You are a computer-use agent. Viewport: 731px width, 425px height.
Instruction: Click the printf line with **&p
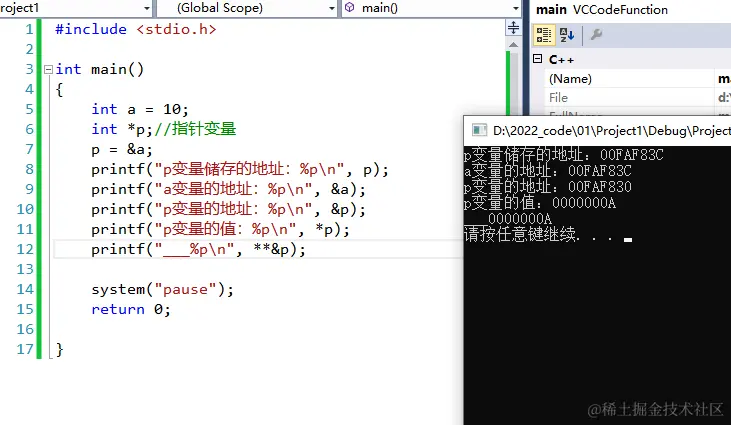(199, 249)
